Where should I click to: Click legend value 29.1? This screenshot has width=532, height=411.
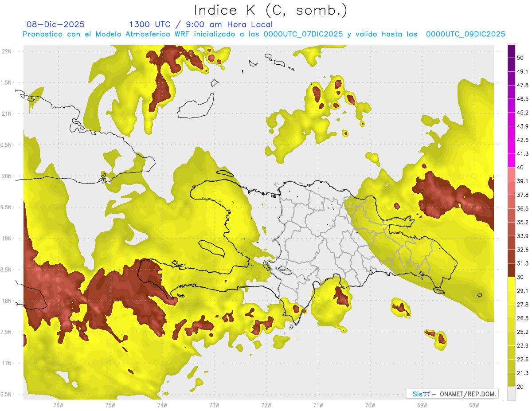pos(522,291)
